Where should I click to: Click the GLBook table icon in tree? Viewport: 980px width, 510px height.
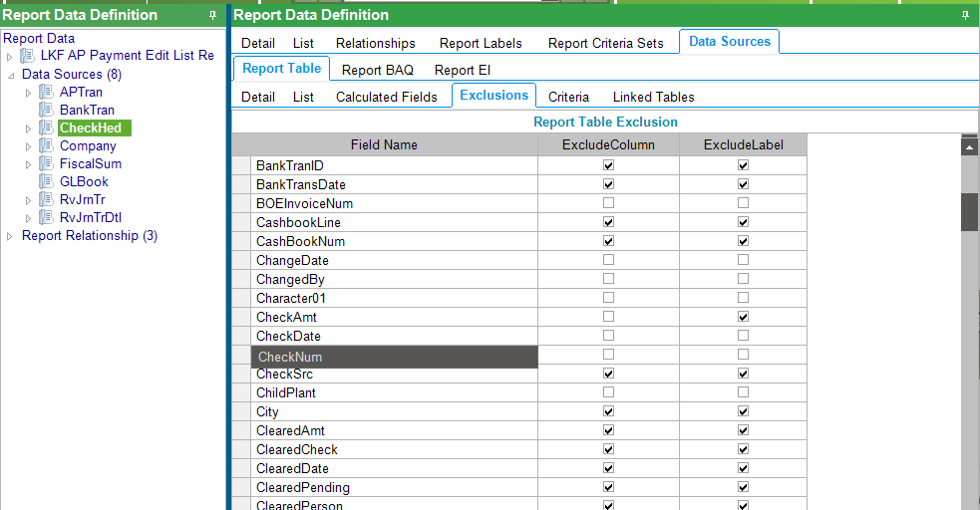46,182
